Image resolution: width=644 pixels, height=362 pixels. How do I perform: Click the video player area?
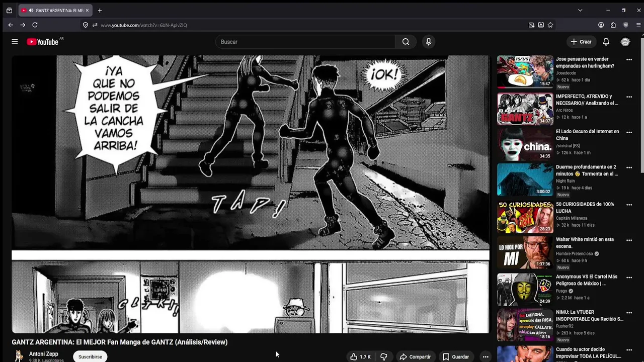click(251, 194)
